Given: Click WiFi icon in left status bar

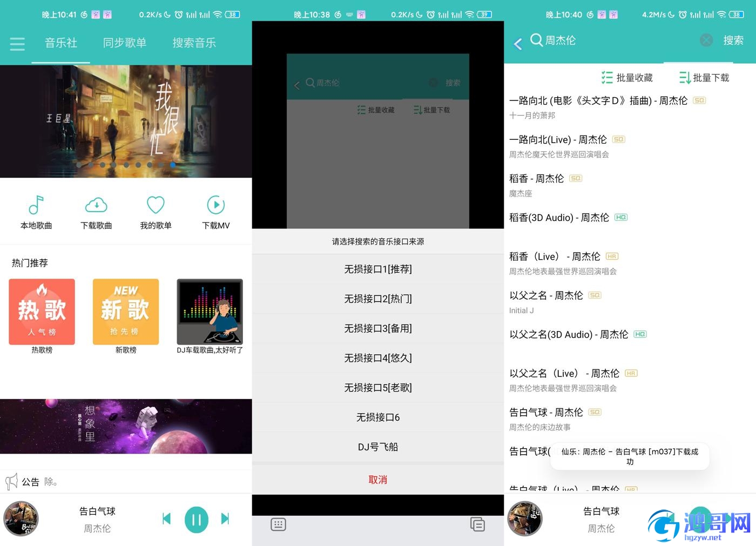Looking at the screenshot, I should 218,15.
